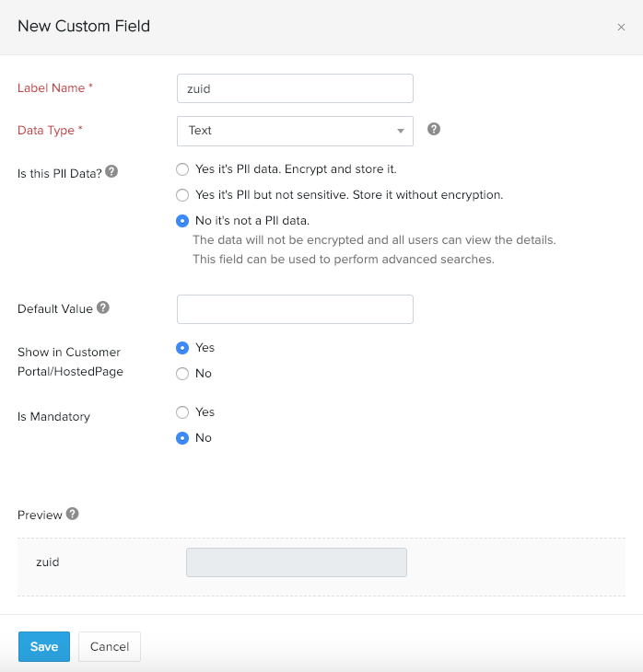Viewport: 643px width, 672px height.
Task: Select 'Encrypt and store it' PII option
Action: 182,169
